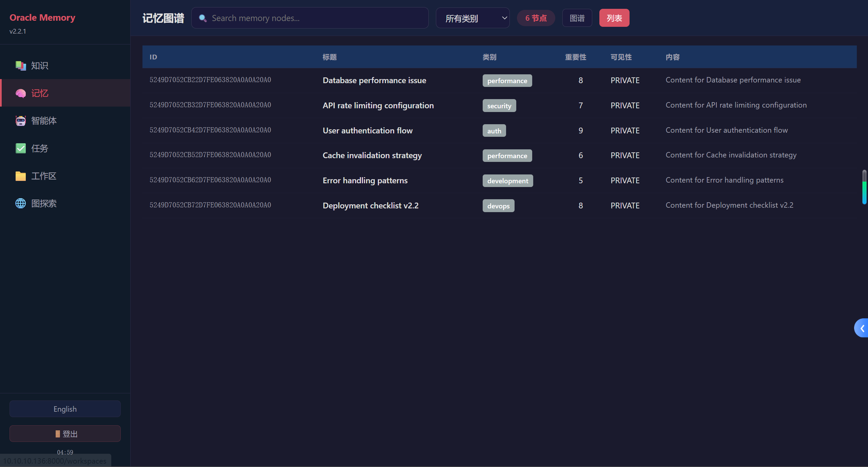Select Deployment checklist v2.2 title
The height and width of the screenshot is (467, 868).
[x=370, y=206]
